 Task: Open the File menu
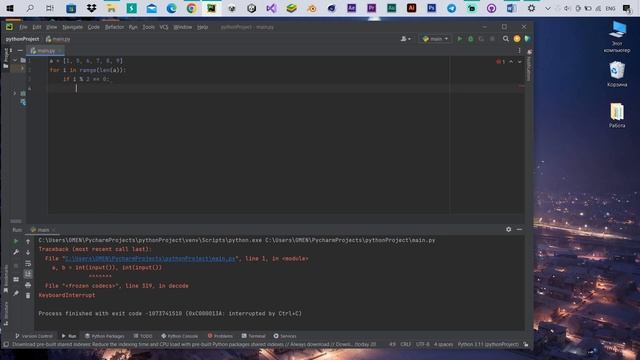[23, 27]
